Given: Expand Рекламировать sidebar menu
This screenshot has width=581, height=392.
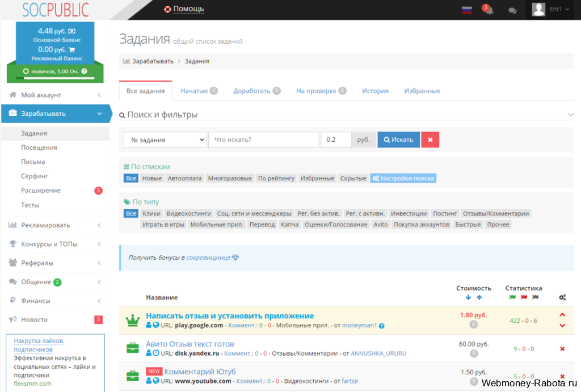Looking at the screenshot, I should [x=56, y=225].
